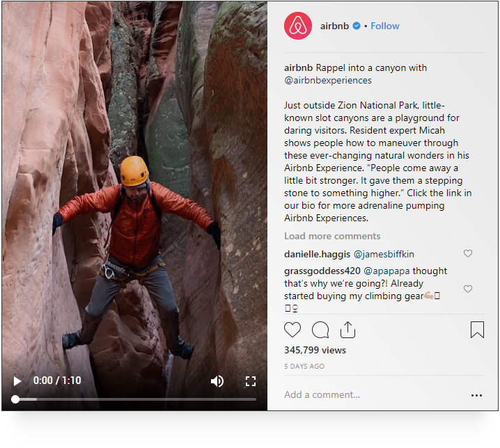Click the 345,799 views count
This screenshot has height=448, width=500.
click(315, 350)
